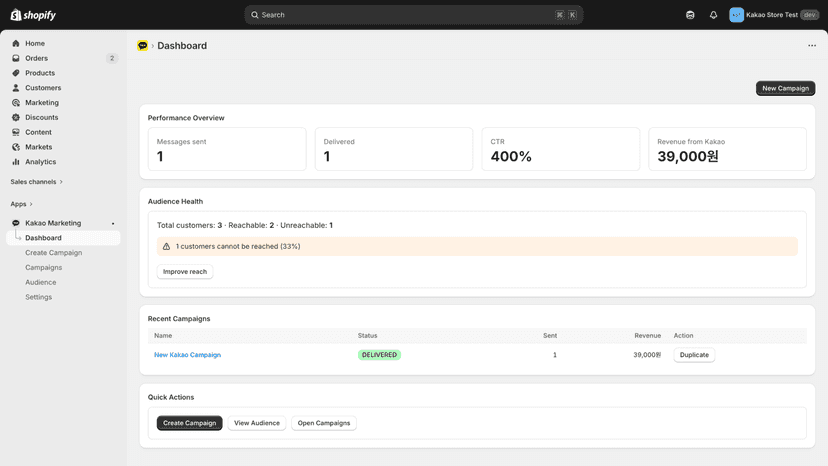The image size is (828, 466).
Task: Select the Content icon
Action: (16, 132)
